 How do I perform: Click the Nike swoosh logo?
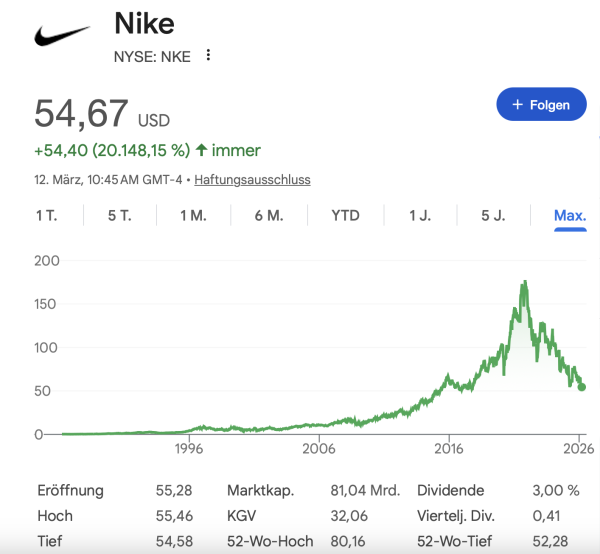(62, 37)
